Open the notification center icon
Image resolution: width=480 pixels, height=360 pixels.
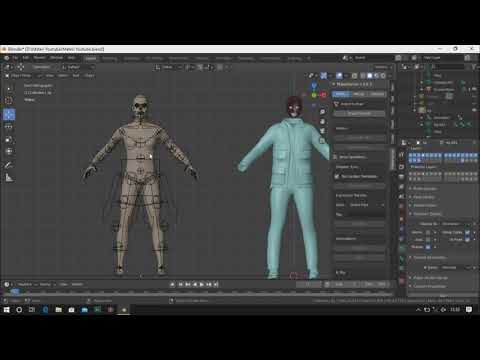tap(469, 310)
